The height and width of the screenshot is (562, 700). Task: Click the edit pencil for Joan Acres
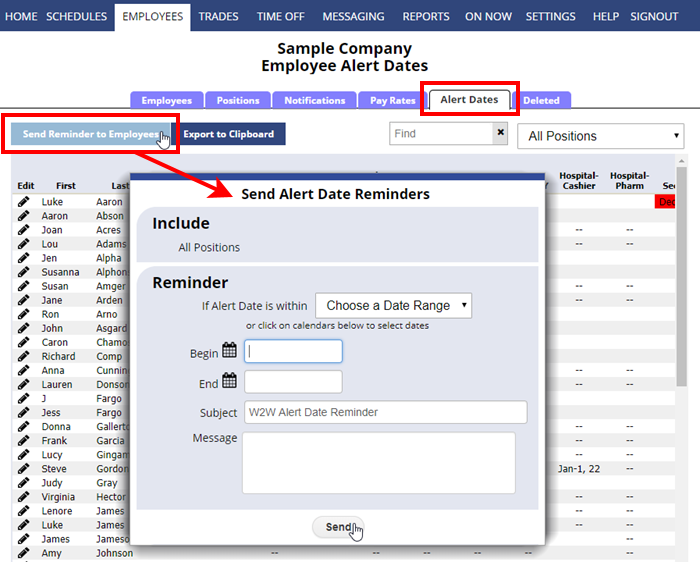point(24,230)
